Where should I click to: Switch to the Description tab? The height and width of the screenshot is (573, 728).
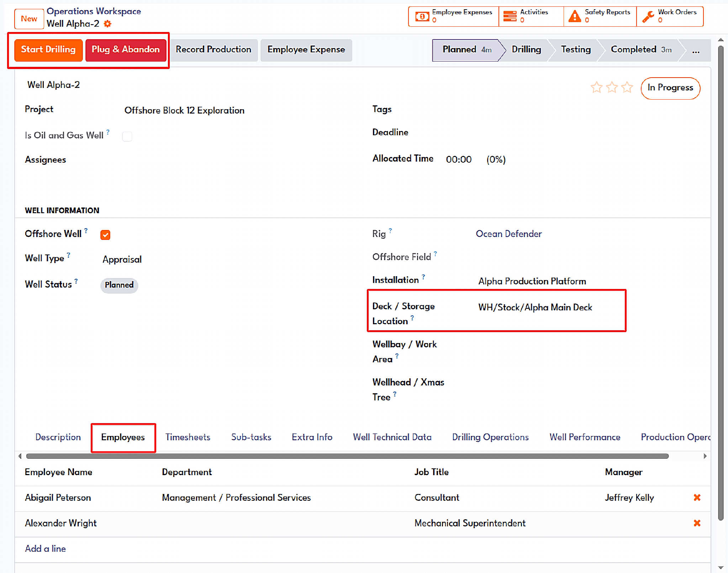[x=58, y=437]
